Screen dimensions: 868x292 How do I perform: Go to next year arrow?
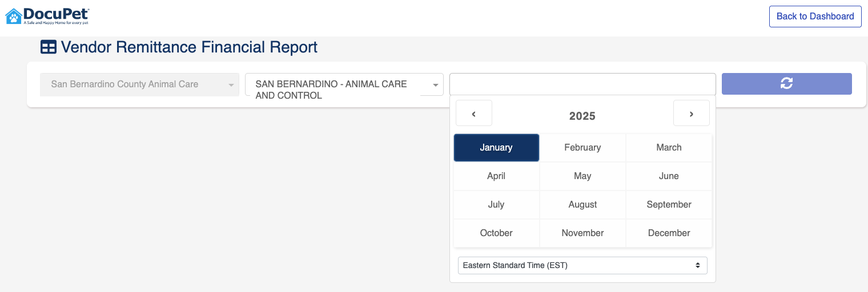pos(691,113)
